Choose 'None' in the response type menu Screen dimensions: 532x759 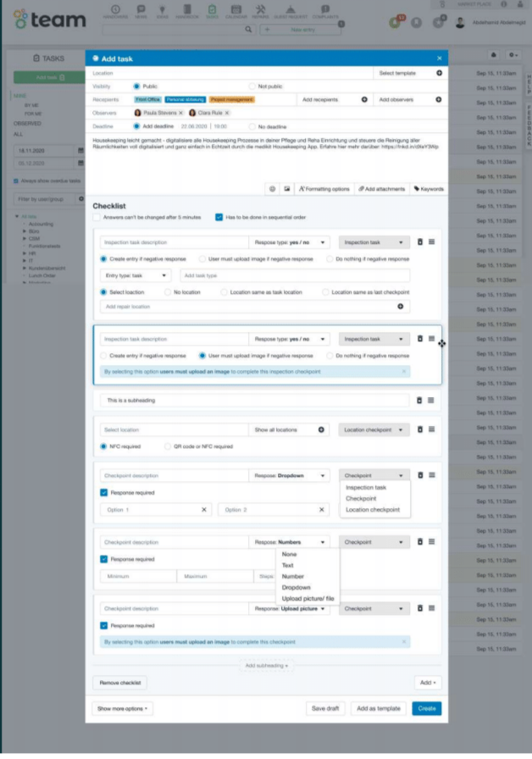click(x=289, y=554)
